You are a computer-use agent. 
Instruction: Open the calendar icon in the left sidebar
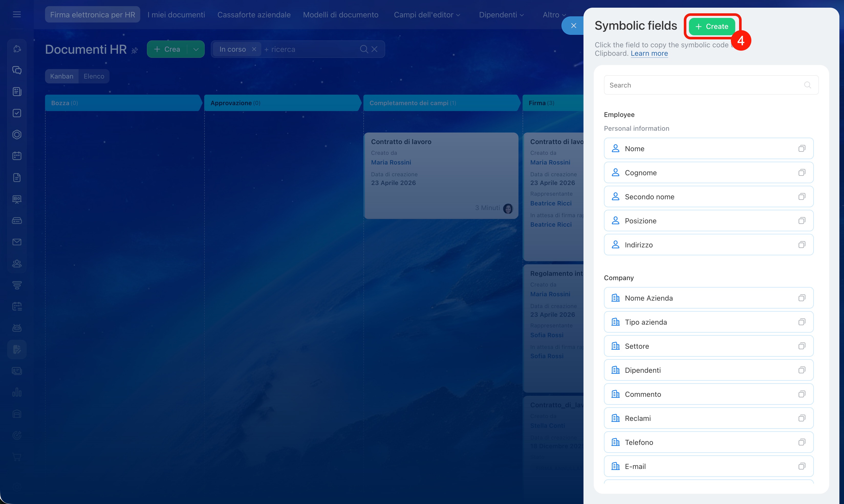[17, 156]
